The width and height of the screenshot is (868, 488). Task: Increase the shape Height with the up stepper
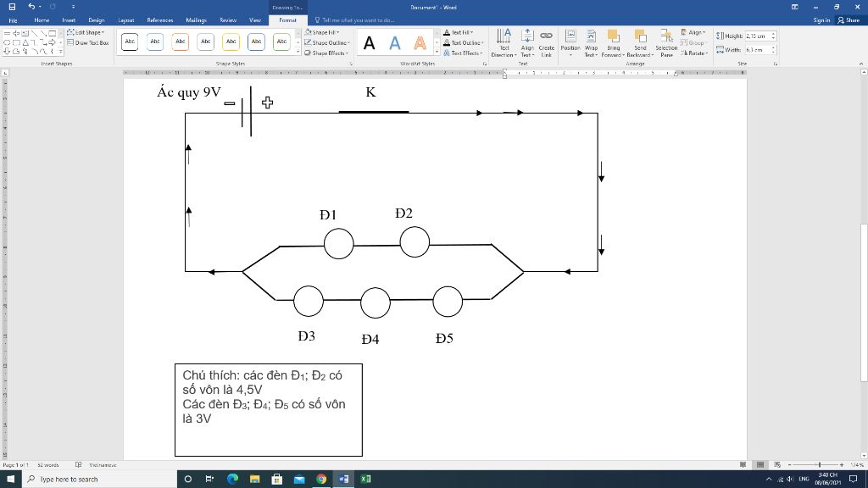click(x=773, y=34)
